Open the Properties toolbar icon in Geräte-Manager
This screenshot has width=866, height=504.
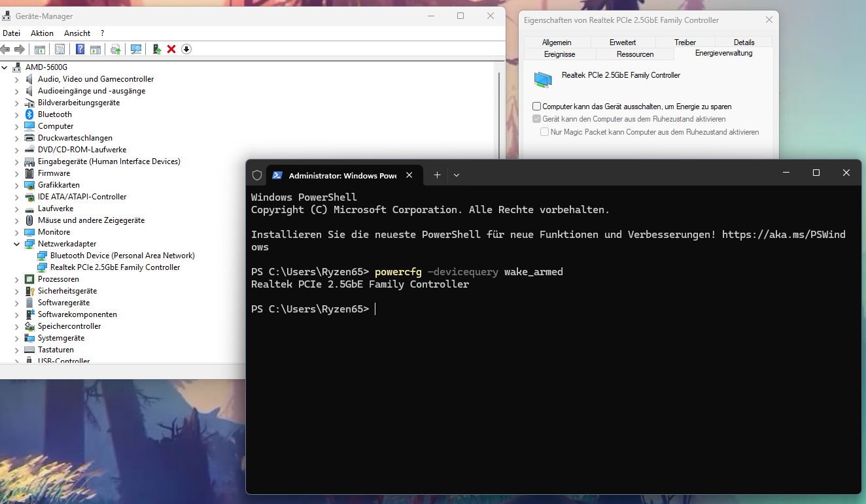click(60, 49)
